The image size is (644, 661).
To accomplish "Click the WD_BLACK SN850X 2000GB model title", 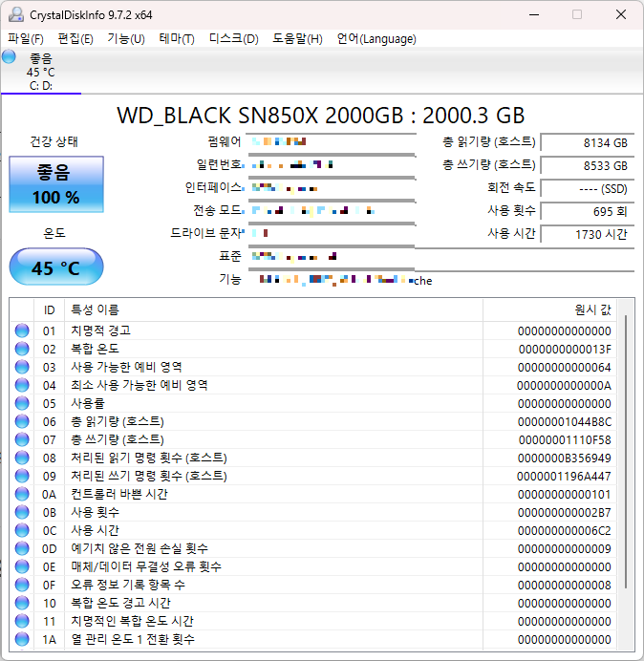I will click(321, 116).
